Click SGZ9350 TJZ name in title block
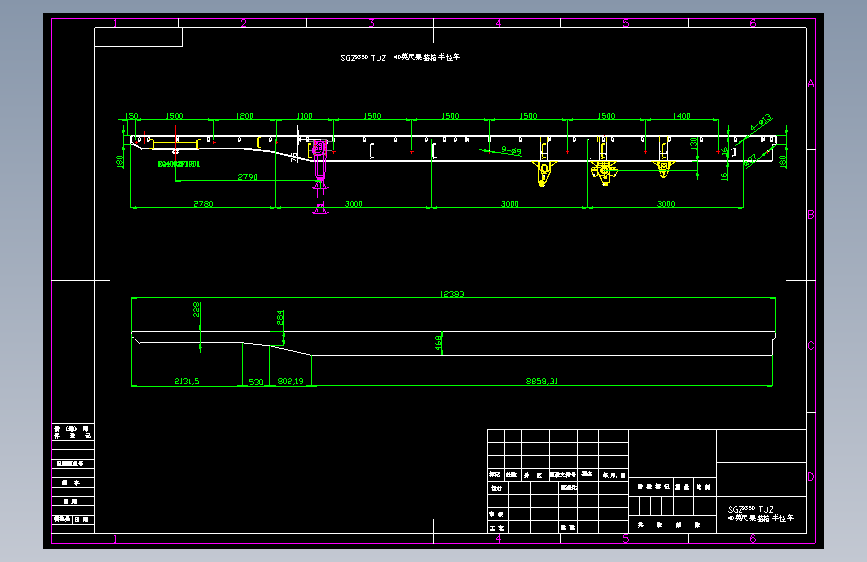867x562 pixels. [x=750, y=509]
